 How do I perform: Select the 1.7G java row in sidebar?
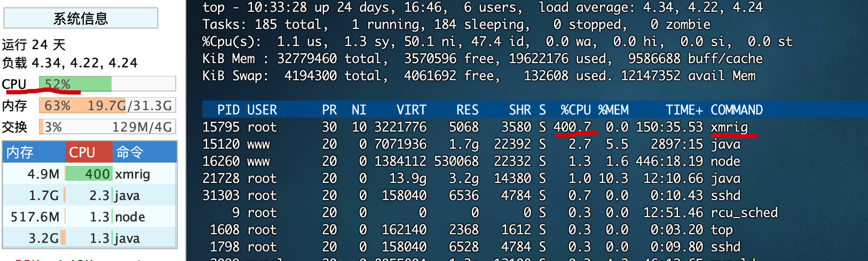click(89, 195)
